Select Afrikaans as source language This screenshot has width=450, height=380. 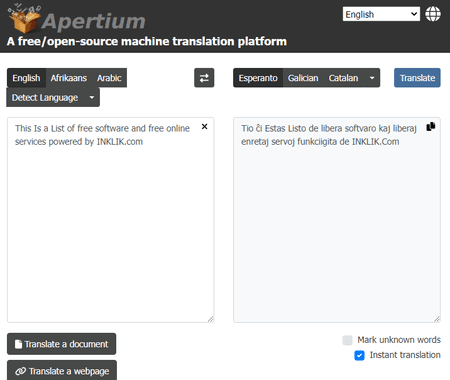(69, 78)
